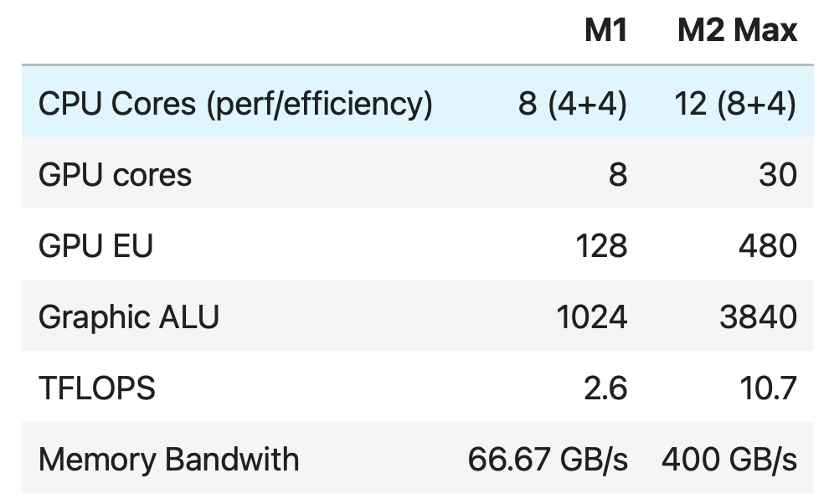
Task: Click the M1 column header
Action: (x=605, y=32)
